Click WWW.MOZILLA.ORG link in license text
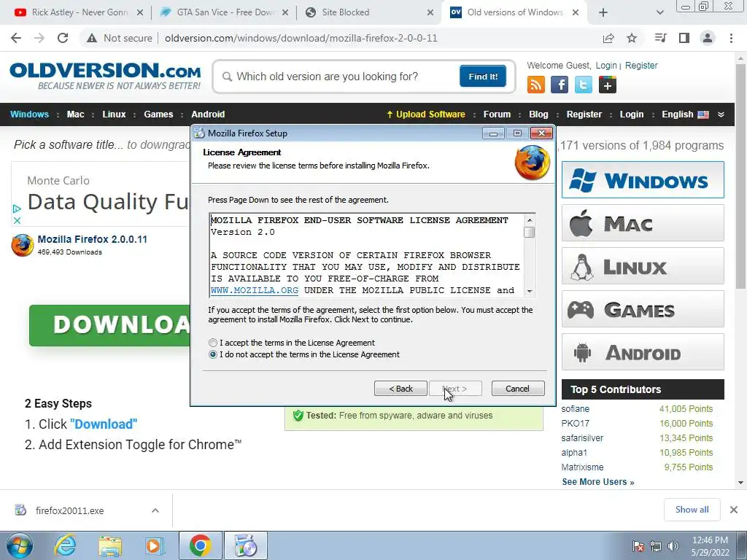Image resolution: width=747 pixels, height=560 pixels. coord(255,290)
